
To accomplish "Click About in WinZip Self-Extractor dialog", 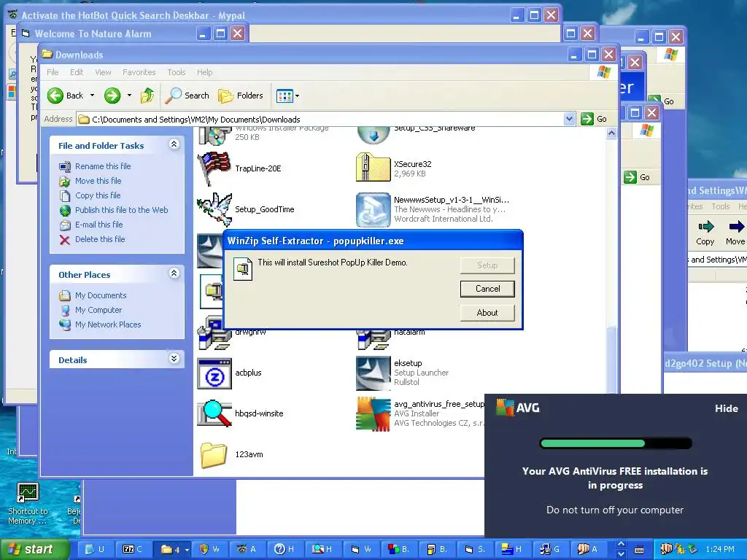I will (487, 313).
